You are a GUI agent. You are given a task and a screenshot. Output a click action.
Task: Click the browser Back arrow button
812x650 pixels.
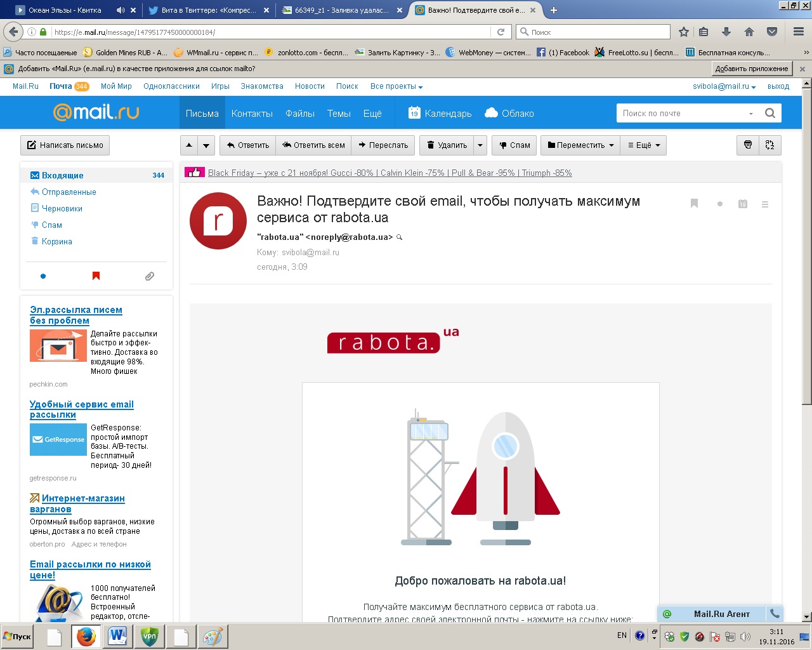coord(13,32)
